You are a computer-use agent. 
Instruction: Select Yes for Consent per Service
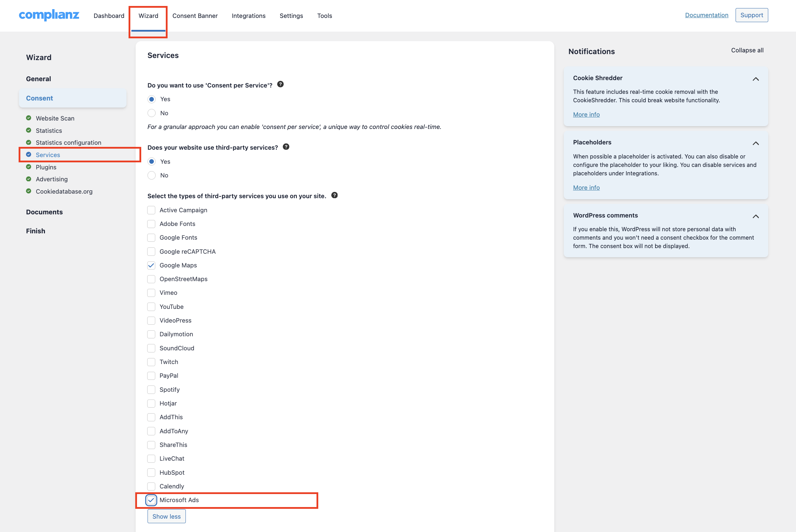[x=151, y=99]
